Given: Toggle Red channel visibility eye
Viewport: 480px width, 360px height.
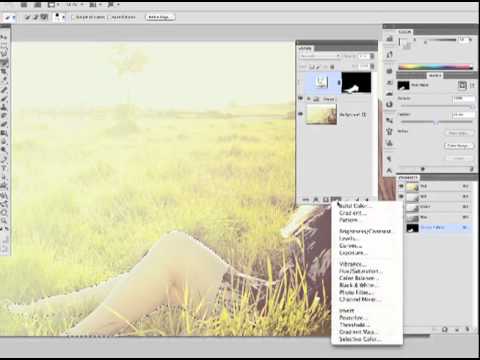Looking at the screenshot, I should tap(401, 197).
